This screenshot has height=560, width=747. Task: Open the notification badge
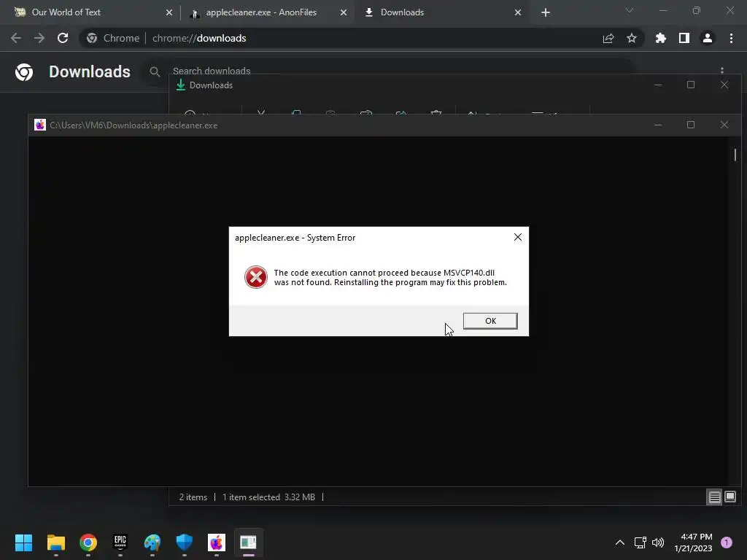tap(727, 542)
